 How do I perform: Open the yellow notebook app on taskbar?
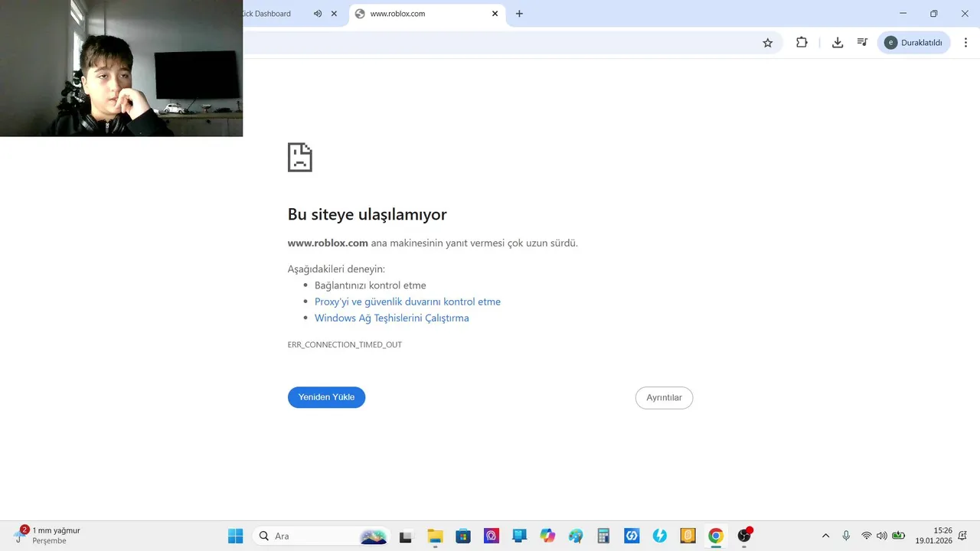(x=688, y=536)
